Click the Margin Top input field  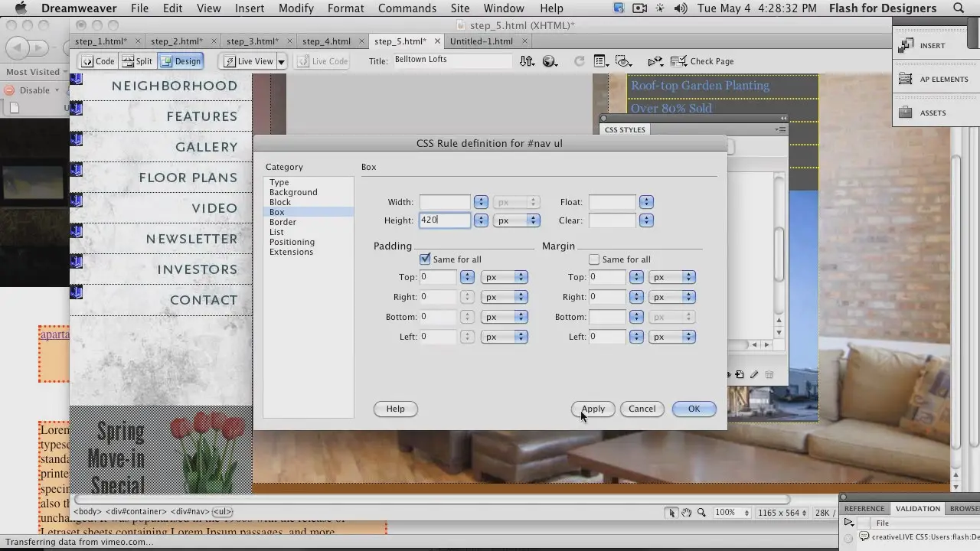(x=607, y=277)
